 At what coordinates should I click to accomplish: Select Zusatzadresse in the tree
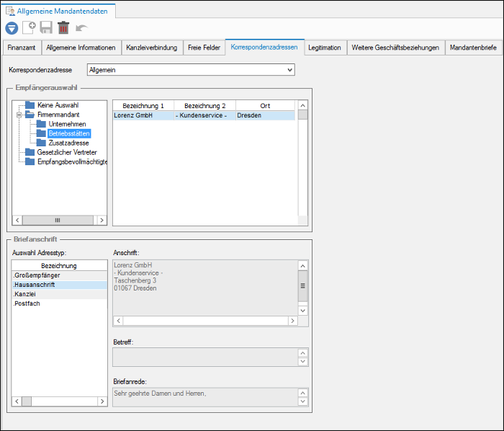68,143
